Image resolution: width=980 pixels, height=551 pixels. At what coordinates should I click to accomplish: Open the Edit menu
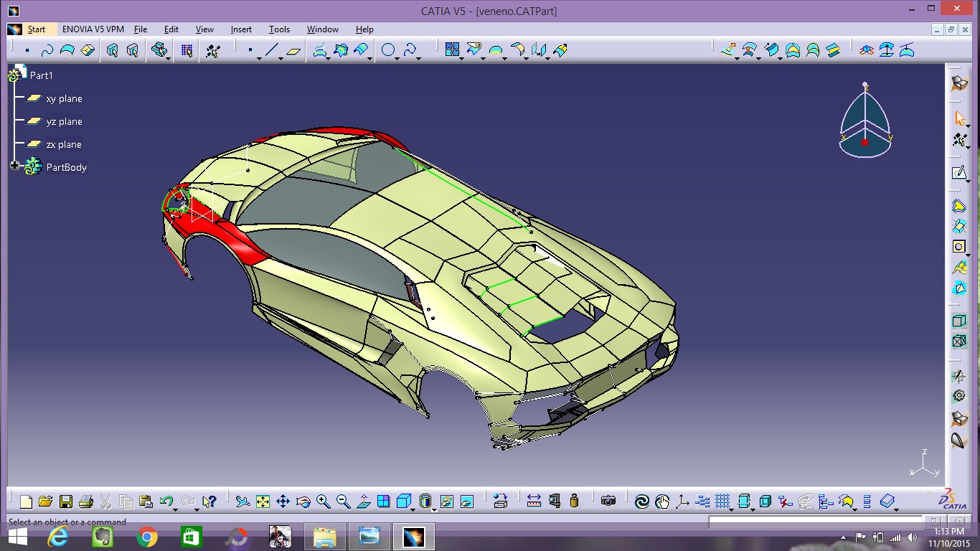coord(171,29)
